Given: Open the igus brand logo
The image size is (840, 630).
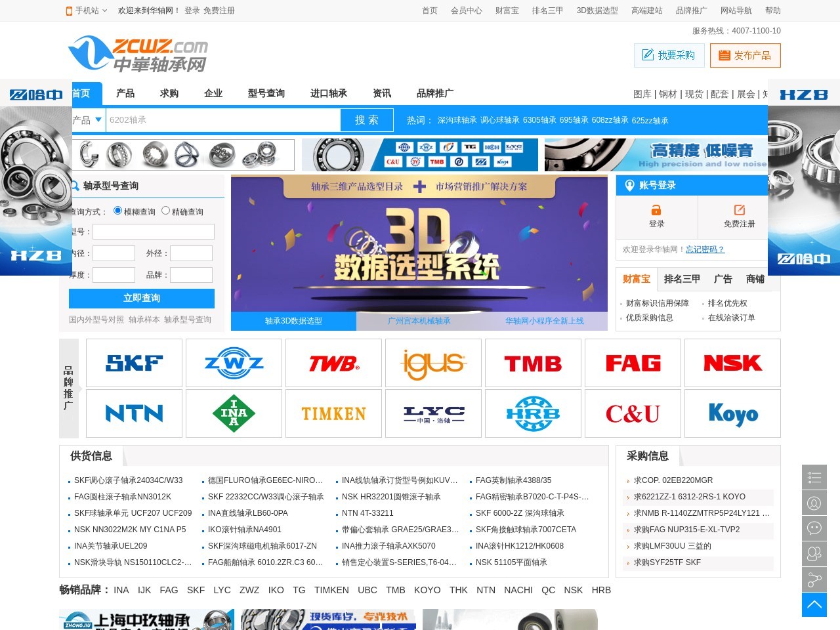Looking at the screenshot, I should [x=433, y=363].
